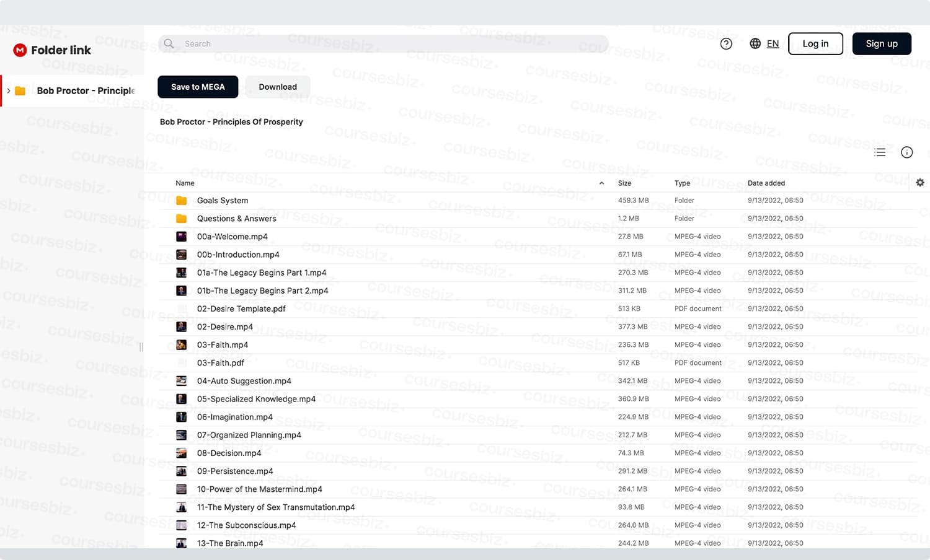
Task: Click thumbnail of 03-Faith.mp4
Action: tap(181, 345)
